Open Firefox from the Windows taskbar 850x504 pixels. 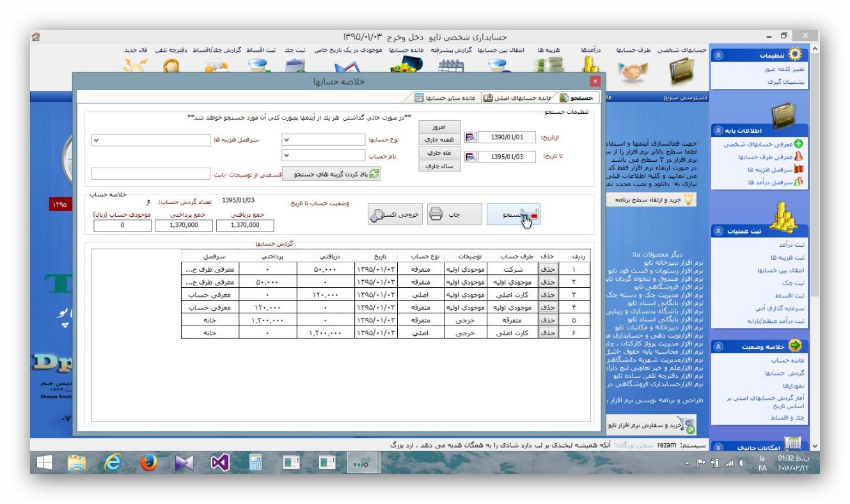[148, 462]
